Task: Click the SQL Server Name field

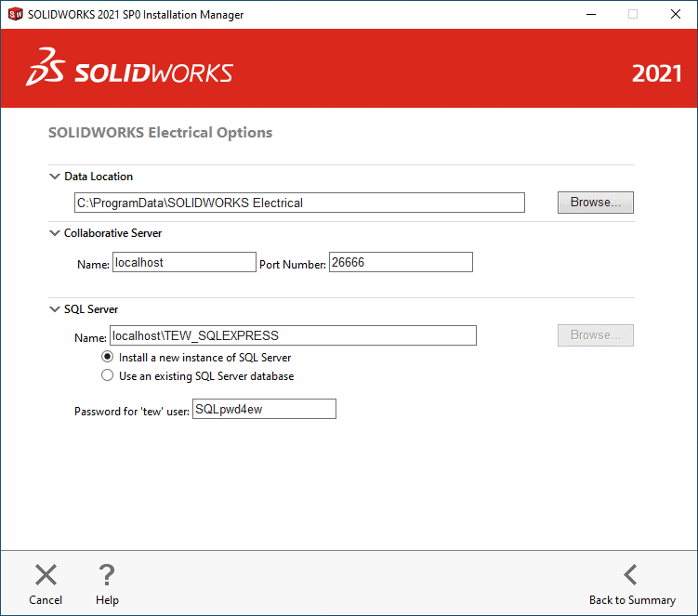Action: 293,335
